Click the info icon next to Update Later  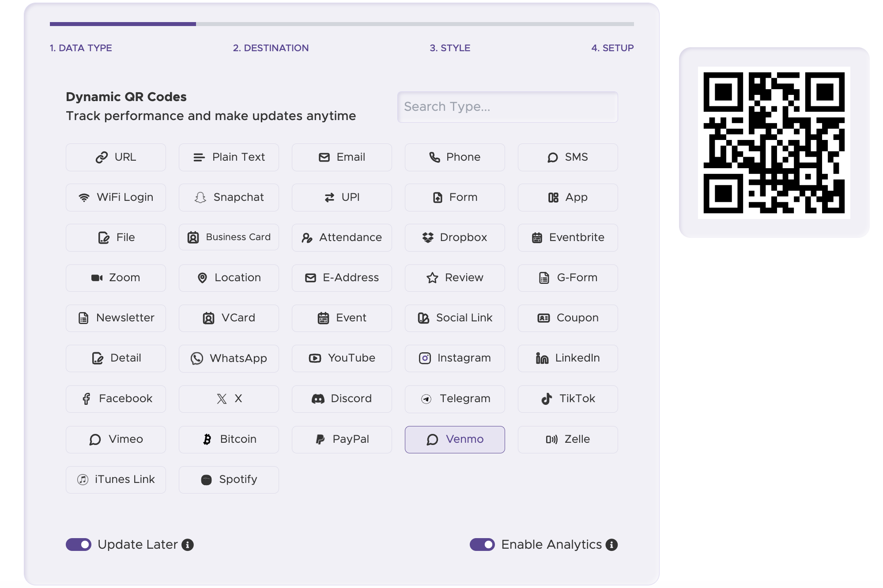187,545
